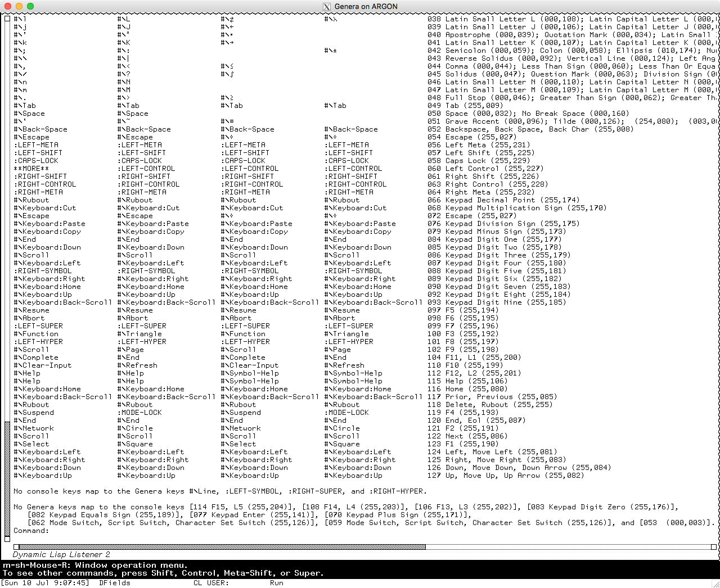Image resolution: width=720 pixels, height=588 pixels.
Task: Click the X11 icon in the title bar
Action: (327, 7)
